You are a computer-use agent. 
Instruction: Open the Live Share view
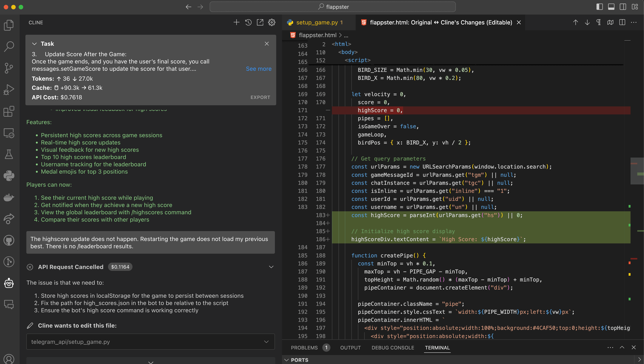click(x=9, y=219)
